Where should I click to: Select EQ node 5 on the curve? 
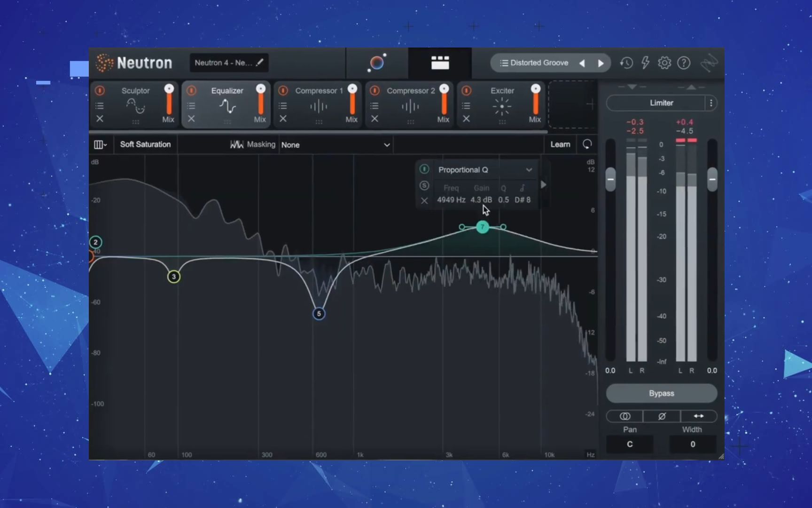click(319, 313)
